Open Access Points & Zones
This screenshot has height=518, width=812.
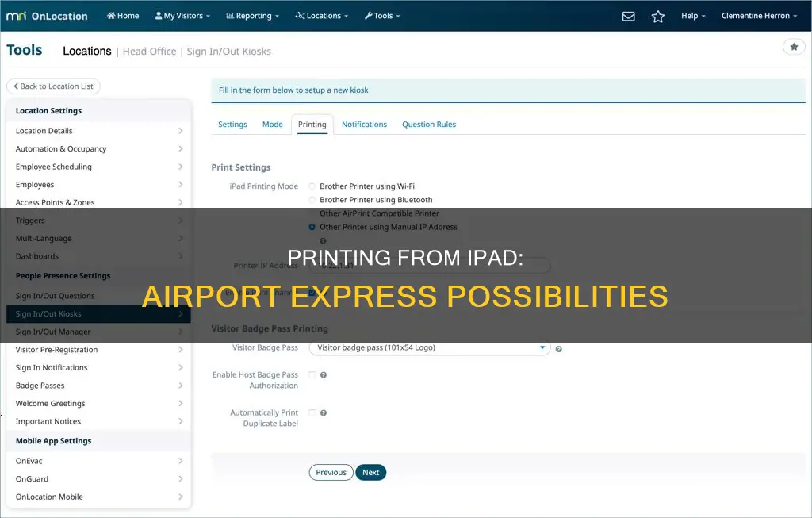(x=98, y=202)
